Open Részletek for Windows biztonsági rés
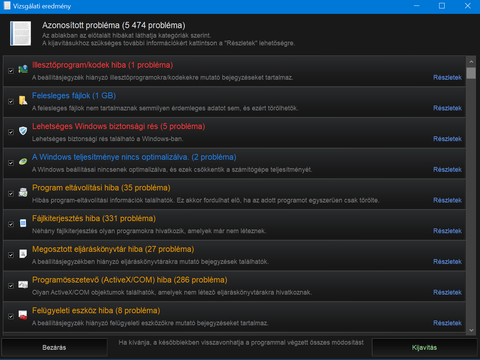Screen dimensions: 480x360 [x=447, y=139]
